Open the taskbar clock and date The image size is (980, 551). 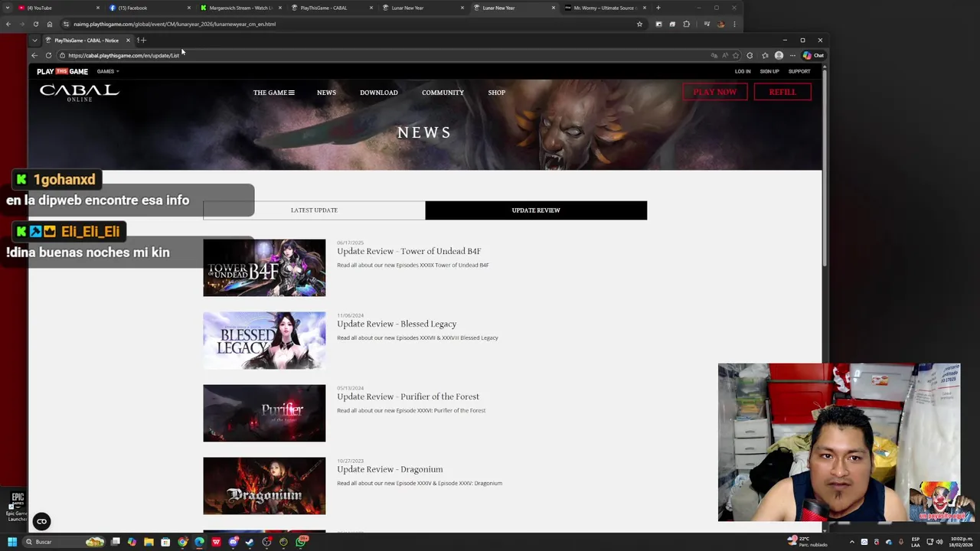(962, 542)
